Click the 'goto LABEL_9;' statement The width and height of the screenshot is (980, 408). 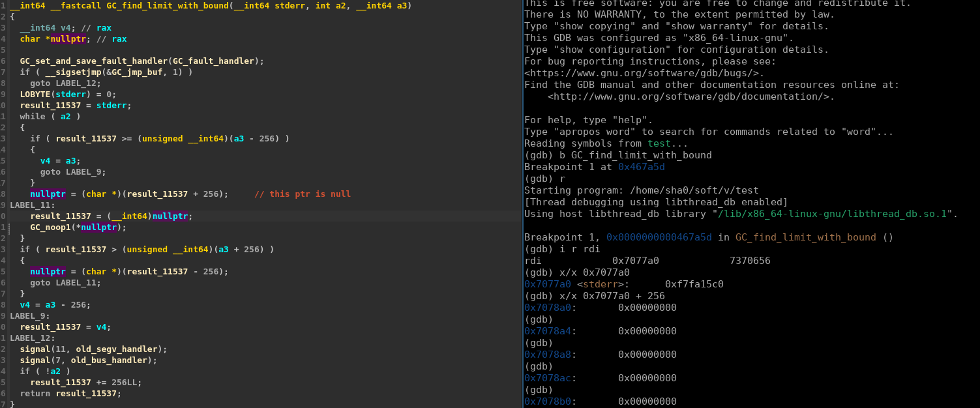click(73, 172)
